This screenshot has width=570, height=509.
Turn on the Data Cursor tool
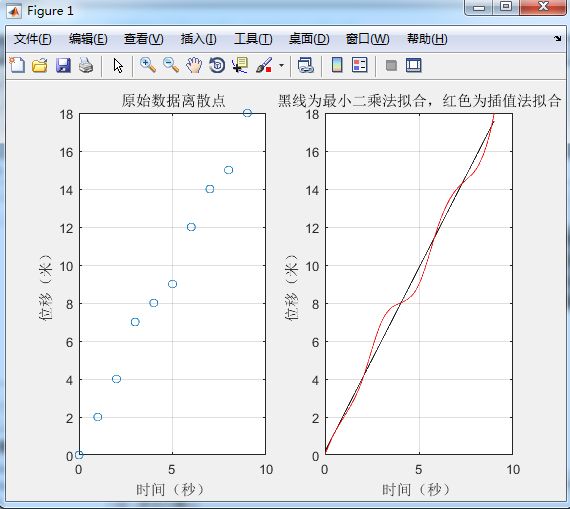coord(240,65)
